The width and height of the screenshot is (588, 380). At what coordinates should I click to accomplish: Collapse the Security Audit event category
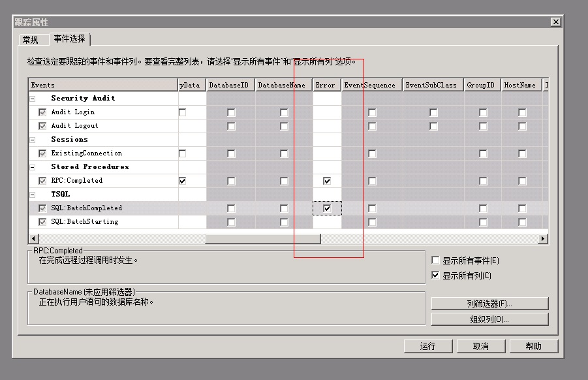click(x=32, y=98)
